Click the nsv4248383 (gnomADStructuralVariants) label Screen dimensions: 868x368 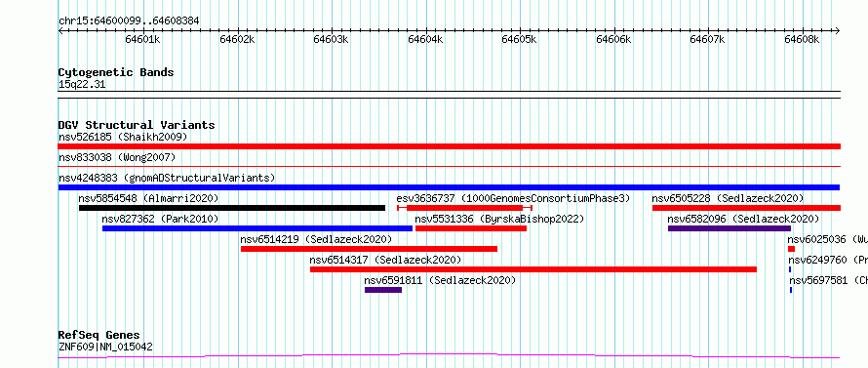[167, 178]
